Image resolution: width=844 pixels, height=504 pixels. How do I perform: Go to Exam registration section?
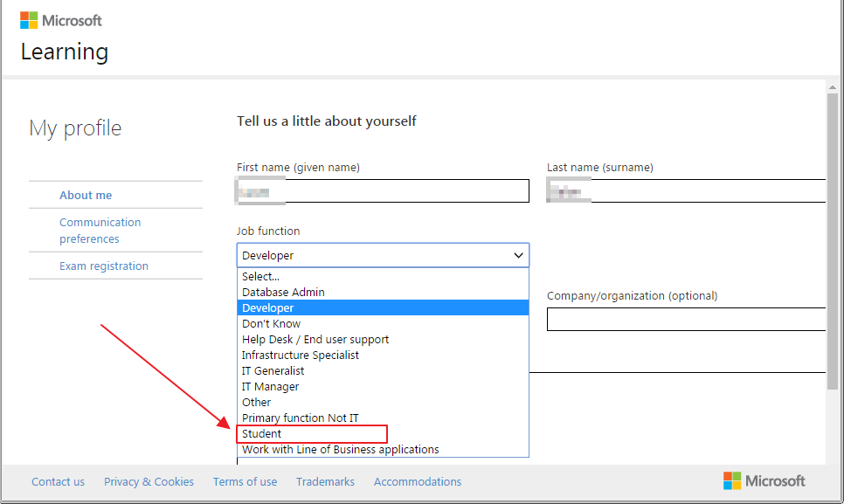(x=104, y=266)
